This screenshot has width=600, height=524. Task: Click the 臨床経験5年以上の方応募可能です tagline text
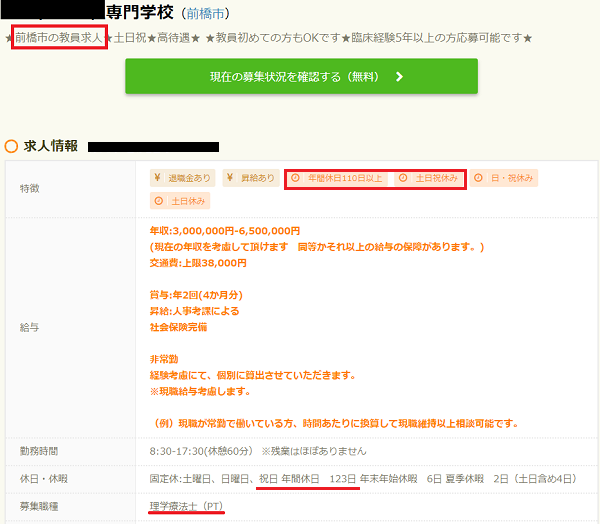(x=437, y=38)
